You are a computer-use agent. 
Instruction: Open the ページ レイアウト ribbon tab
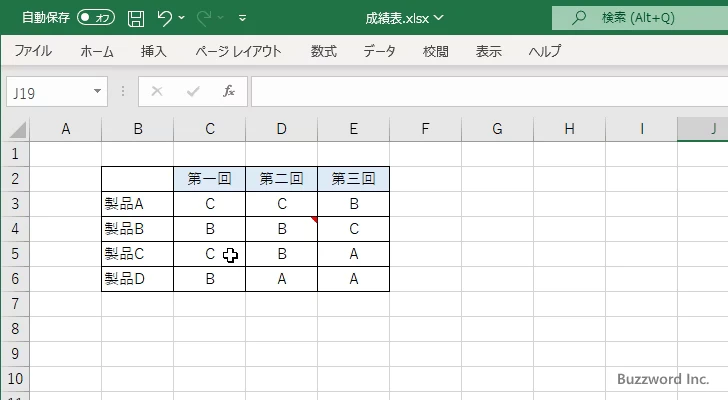click(238, 51)
